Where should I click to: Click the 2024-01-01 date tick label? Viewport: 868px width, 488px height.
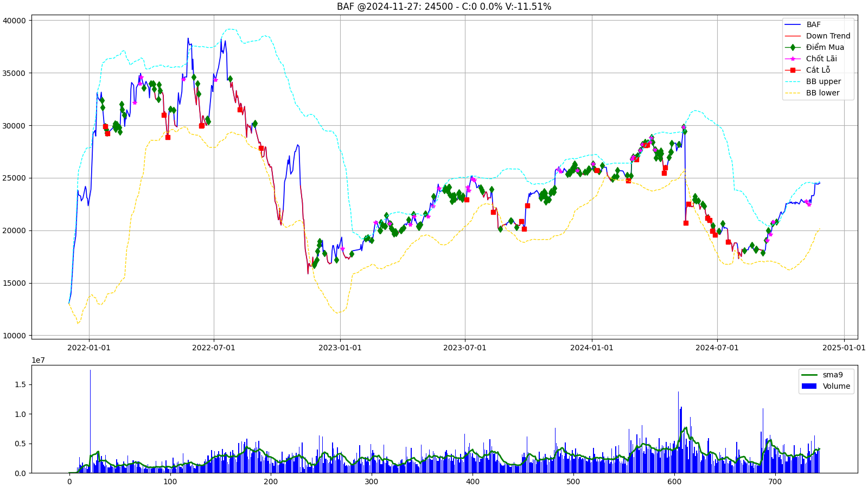click(x=592, y=348)
